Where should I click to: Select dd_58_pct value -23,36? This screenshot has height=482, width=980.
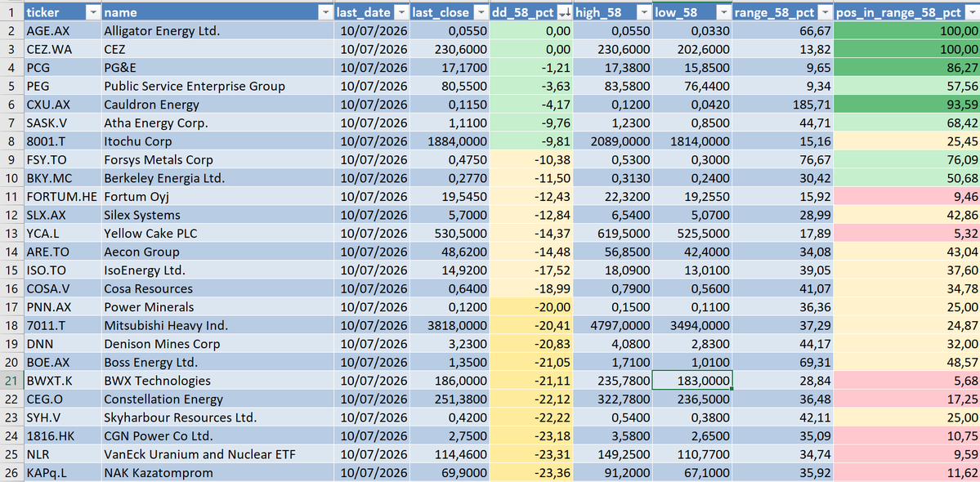(x=531, y=473)
